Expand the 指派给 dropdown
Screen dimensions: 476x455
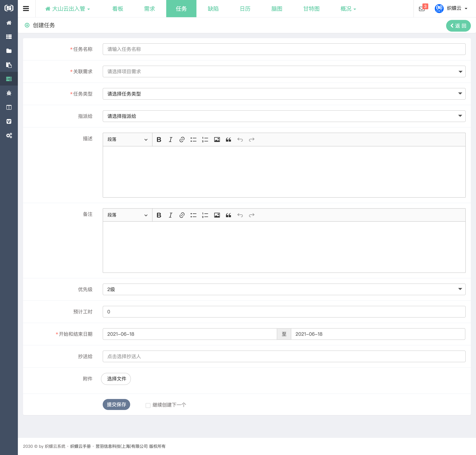pyautogui.click(x=284, y=116)
